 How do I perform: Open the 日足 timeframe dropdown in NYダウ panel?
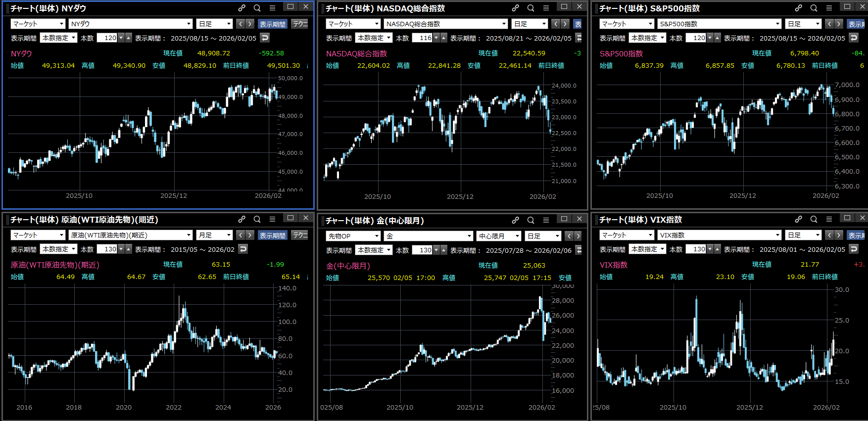(x=214, y=24)
